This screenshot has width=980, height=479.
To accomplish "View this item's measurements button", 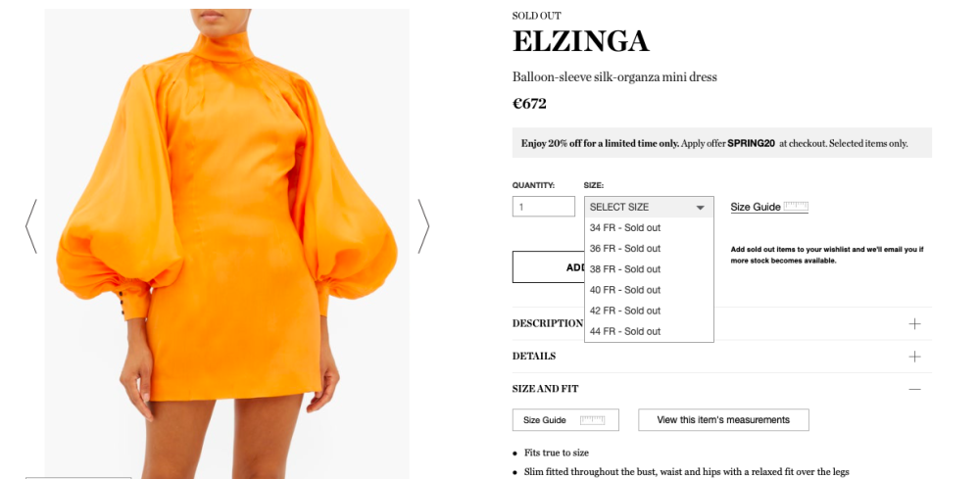I will click(723, 419).
